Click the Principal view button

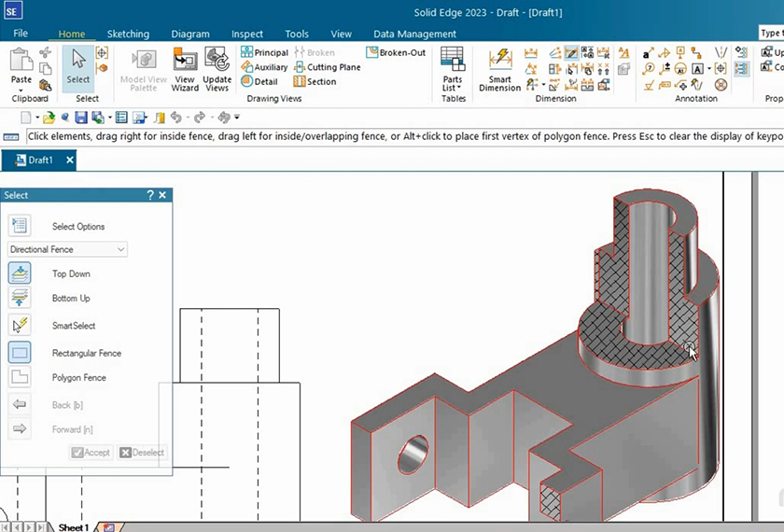click(x=264, y=53)
